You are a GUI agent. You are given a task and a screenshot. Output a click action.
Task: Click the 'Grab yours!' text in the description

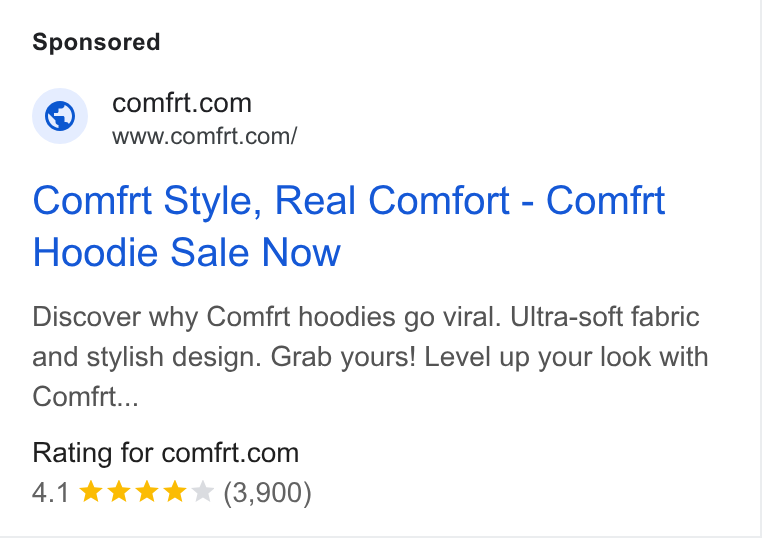coord(343,357)
